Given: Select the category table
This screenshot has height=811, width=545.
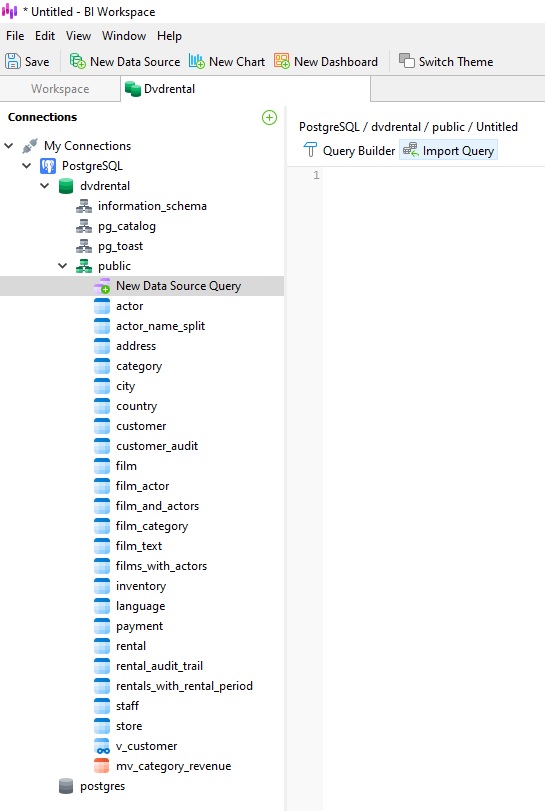Looking at the screenshot, I should (x=139, y=367).
